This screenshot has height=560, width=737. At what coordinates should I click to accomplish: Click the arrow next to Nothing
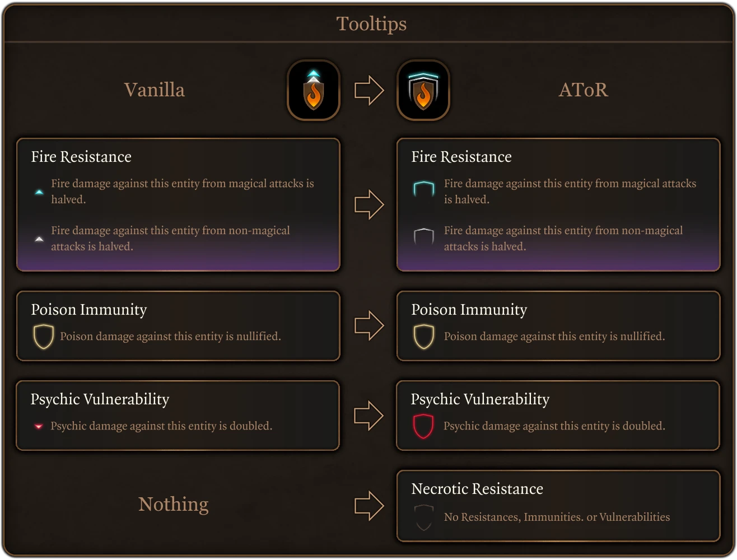369,506
